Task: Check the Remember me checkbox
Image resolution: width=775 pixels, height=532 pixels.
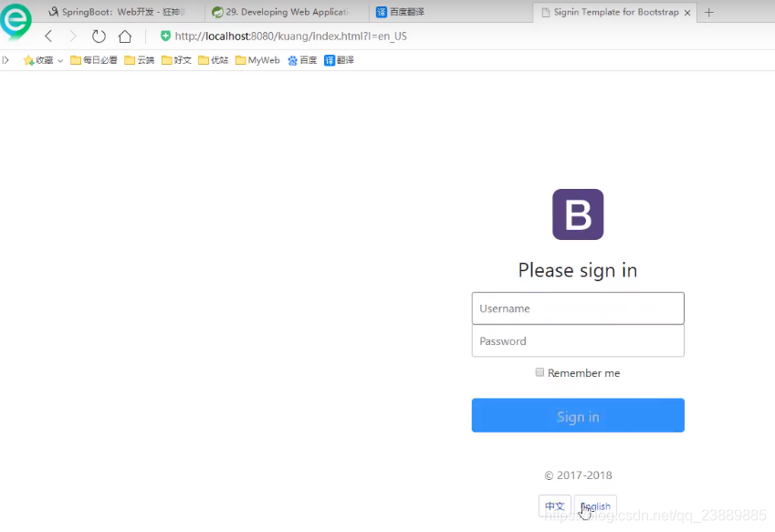Action: pos(539,372)
